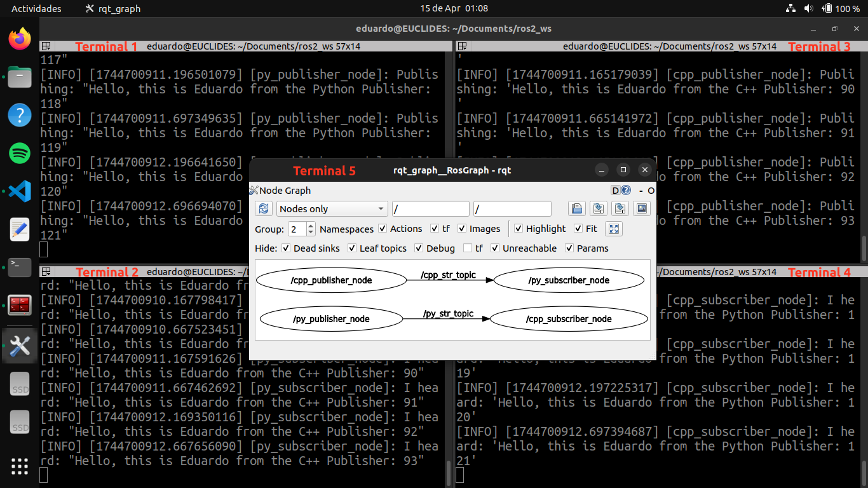
Task: Open the upper SSD drive in dock
Action: [20, 384]
